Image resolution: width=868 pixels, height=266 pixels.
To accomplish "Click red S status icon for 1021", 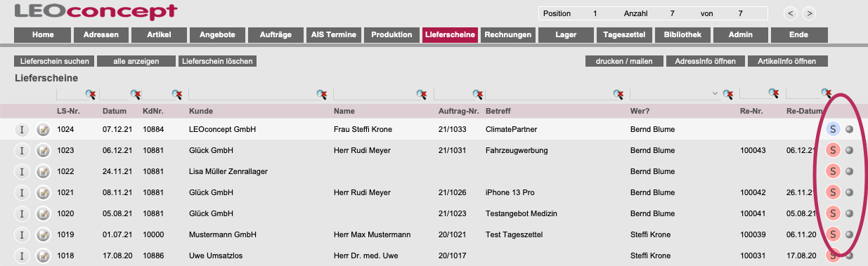I will [833, 192].
